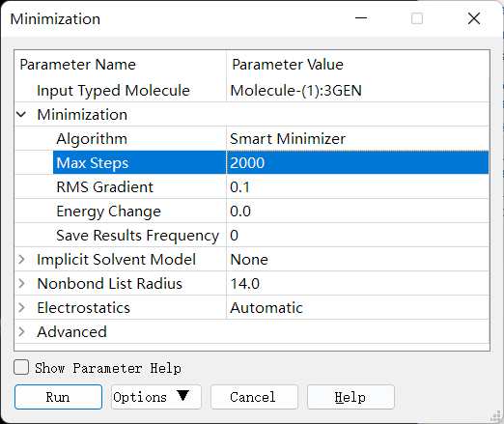The height and width of the screenshot is (424, 504).
Task: Expand the Implicit Solvent Model group
Action: click(x=21, y=259)
